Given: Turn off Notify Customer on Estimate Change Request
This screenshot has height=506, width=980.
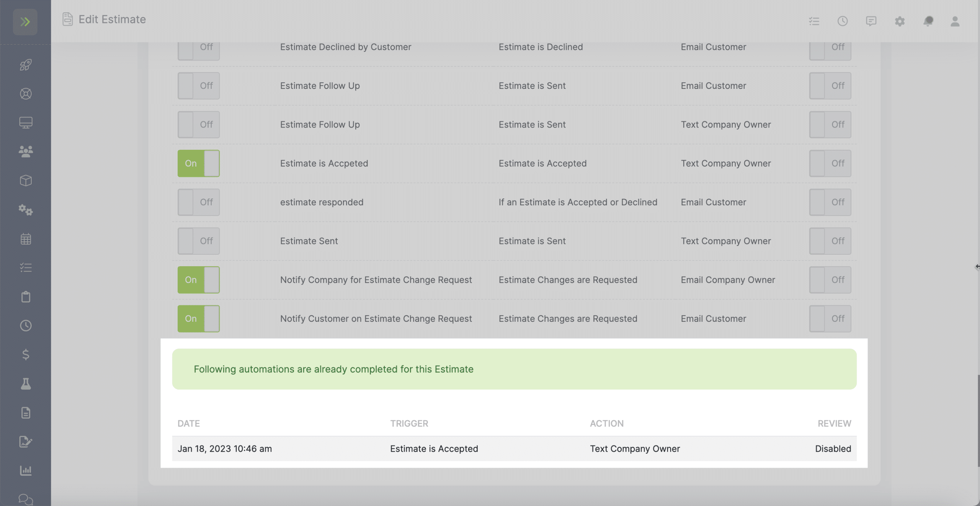Looking at the screenshot, I should point(198,319).
